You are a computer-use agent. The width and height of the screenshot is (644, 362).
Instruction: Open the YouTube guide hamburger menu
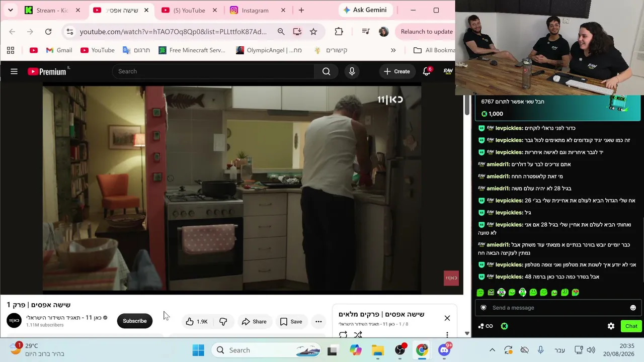point(14,71)
